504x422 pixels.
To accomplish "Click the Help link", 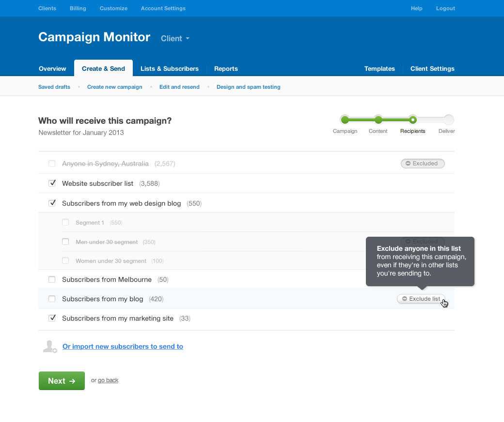I will pyautogui.click(x=417, y=8).
